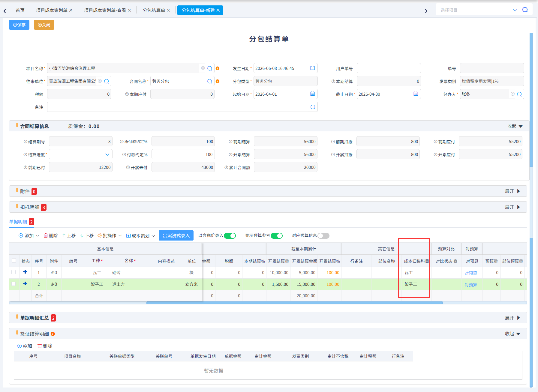The image size is (538, 392).
Task: Collapse 合同结算信息 section with 收起
Action: click(515, 126)
